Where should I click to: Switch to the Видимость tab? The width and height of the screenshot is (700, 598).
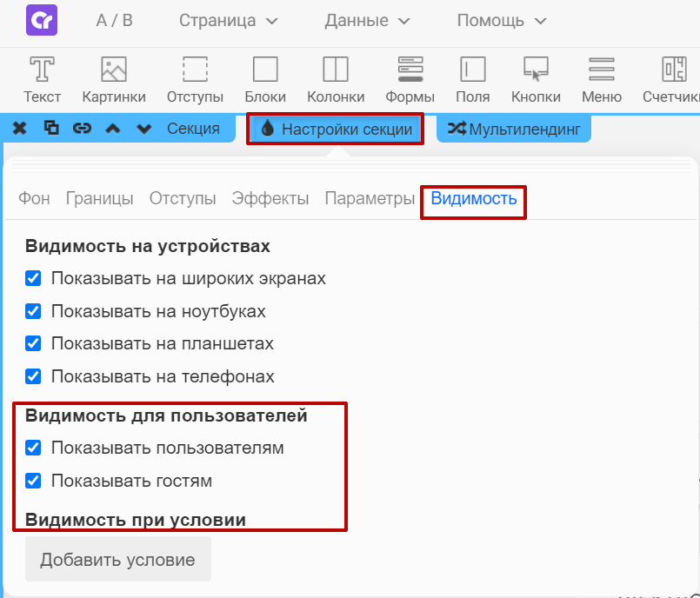tap(474, 198)
